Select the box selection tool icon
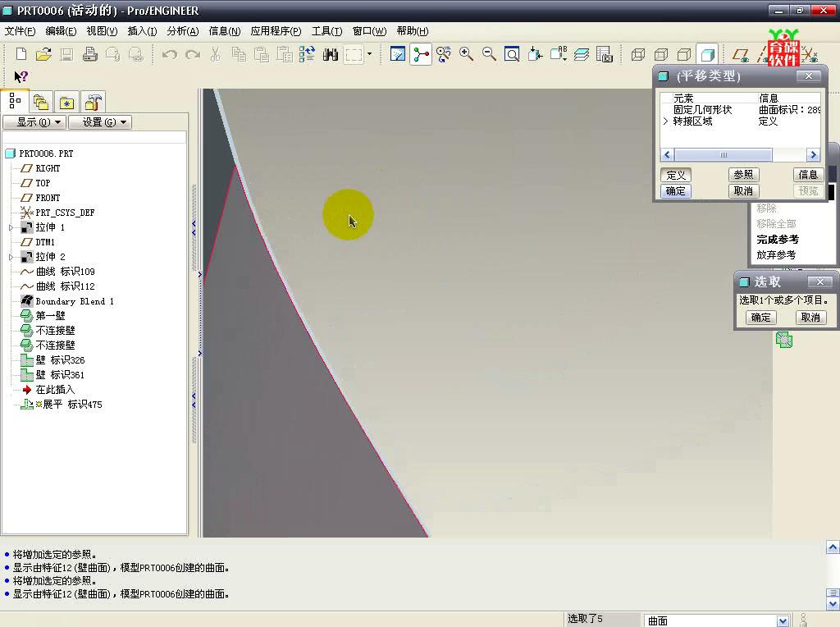Viewport: 840px width, 627px height. click(354, 54)
